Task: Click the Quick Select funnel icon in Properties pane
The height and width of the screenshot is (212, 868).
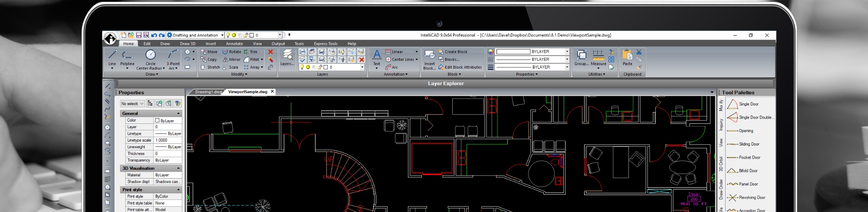Action: coord(178,103)
